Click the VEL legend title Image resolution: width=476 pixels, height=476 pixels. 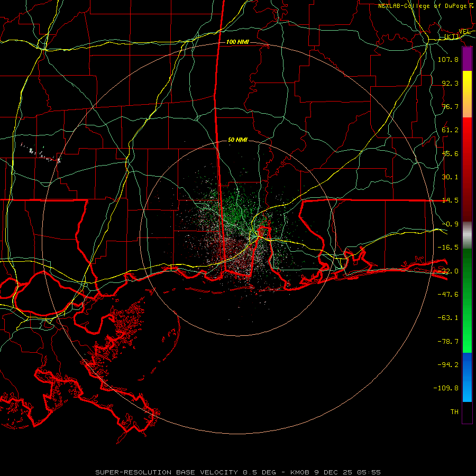pos(465,32)
